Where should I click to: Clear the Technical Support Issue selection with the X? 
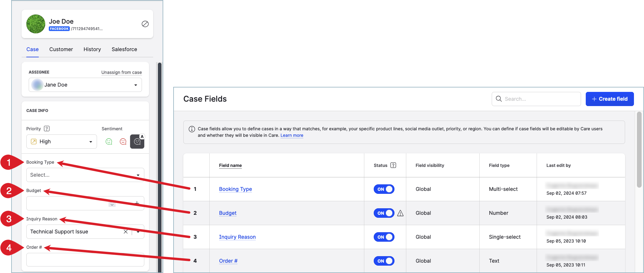[126, 232]
